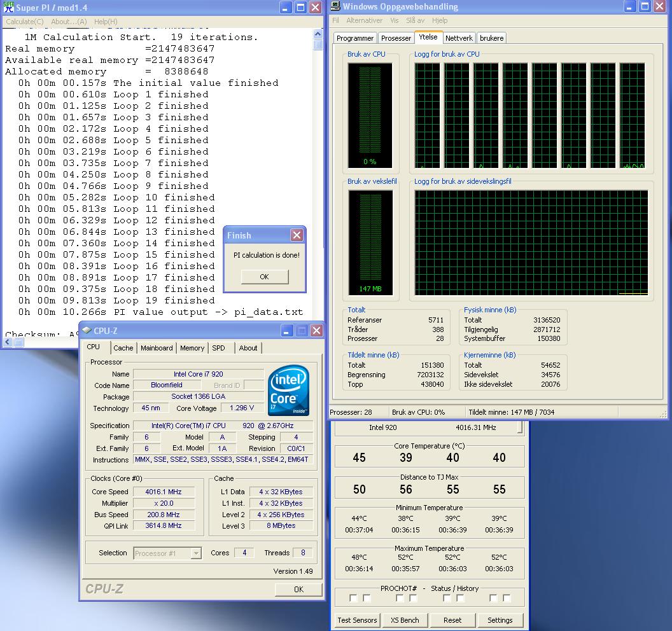The height and width of the screenshot is (631, 672).
Task: Switch to the Prosesser tab
Action: coord(396,38)
